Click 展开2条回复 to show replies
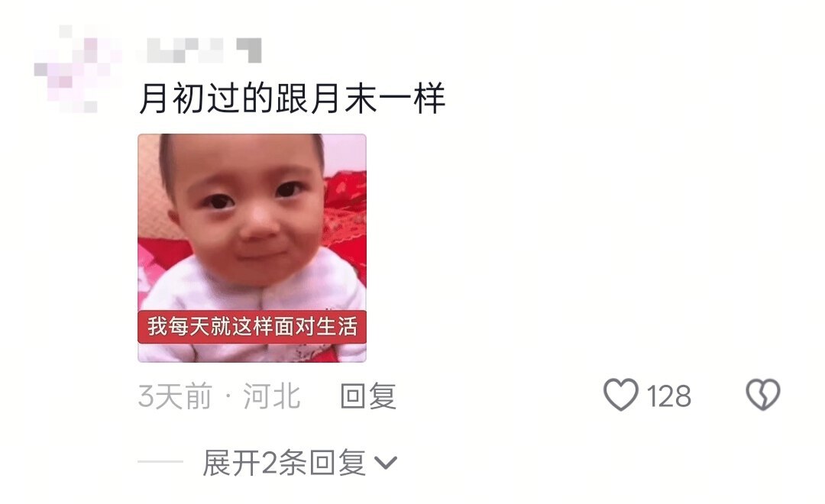 284,463
